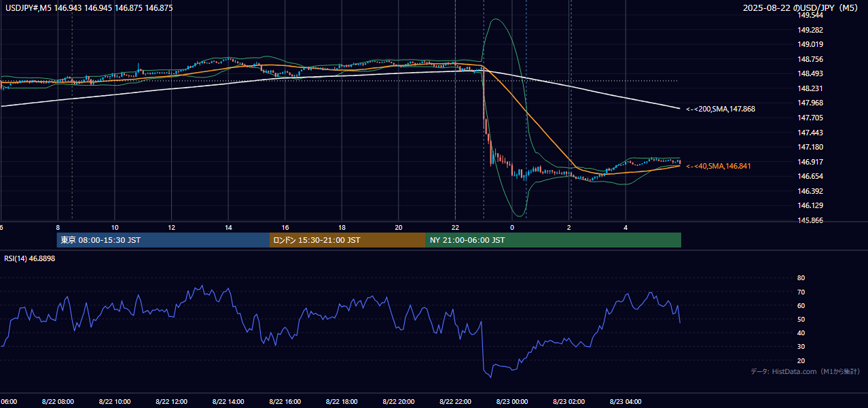Click price axis label 145.866
The width and height of the screenshot is (868, 408).
coord(810,220)
